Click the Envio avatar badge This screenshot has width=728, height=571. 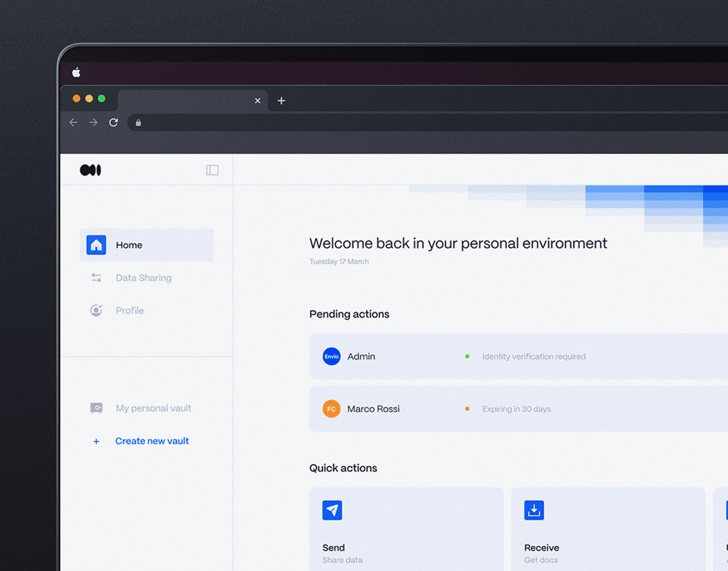coord(332,356)
